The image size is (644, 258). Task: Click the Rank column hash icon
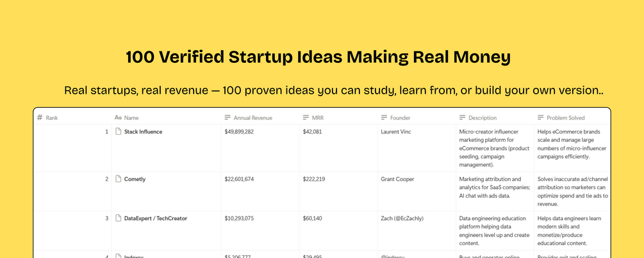click(x=40, y=118)
